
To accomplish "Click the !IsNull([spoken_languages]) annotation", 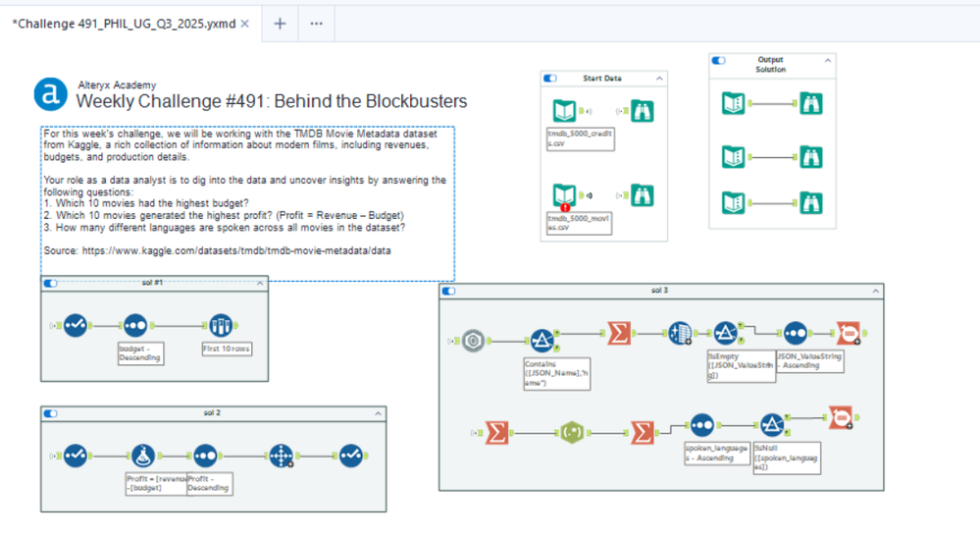I will pyautogui.click(x=787, y=458).
